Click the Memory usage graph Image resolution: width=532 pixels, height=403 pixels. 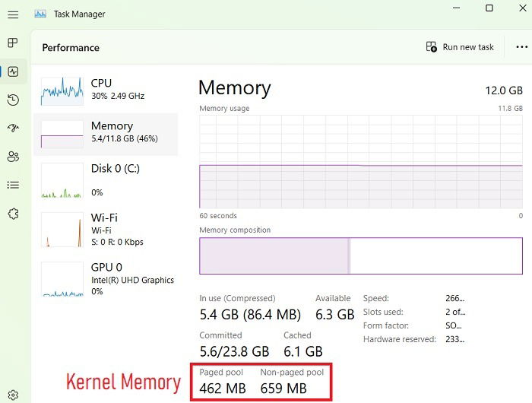[x=360, y=162]
